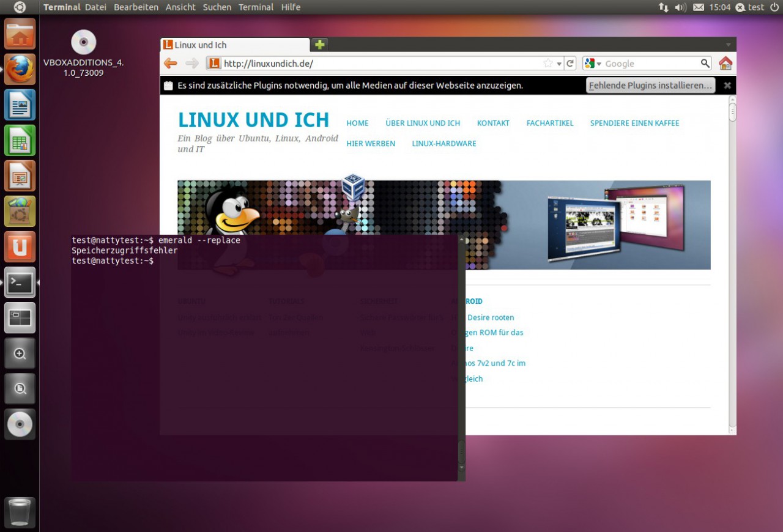This screenshot has height=532, width=783.
Task: Click the LINUX UND ICH site title
Action: click(253, 120)
